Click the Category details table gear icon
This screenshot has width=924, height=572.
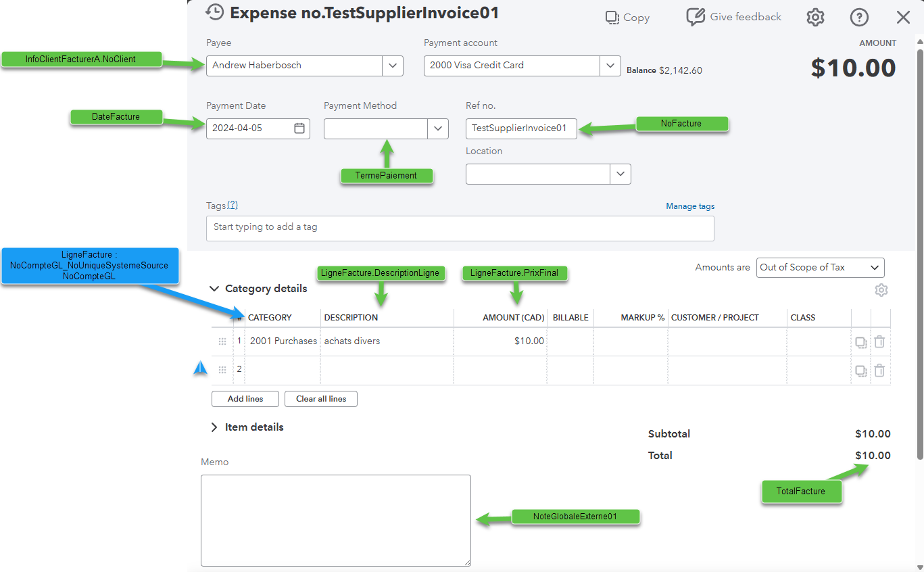coord(881,290)
